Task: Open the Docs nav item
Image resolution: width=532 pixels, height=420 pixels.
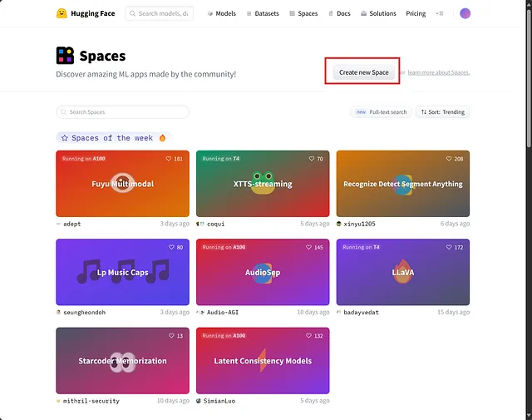Action: coord(339,13)
